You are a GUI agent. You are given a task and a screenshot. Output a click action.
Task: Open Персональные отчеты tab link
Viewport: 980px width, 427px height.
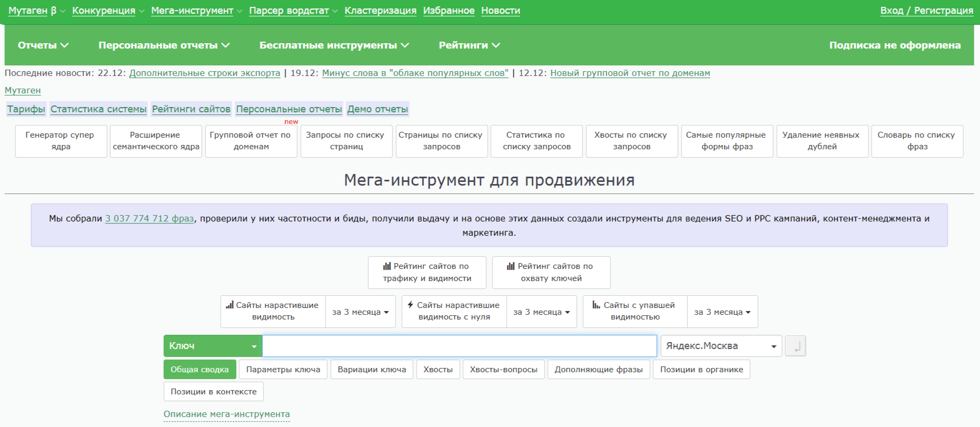click(289, 109)
